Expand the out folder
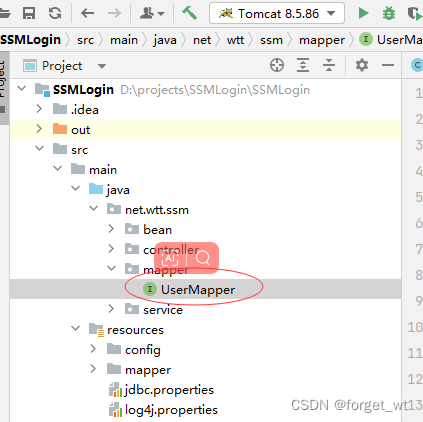Screen dimensions: 423x422 [x=39, y=129]
